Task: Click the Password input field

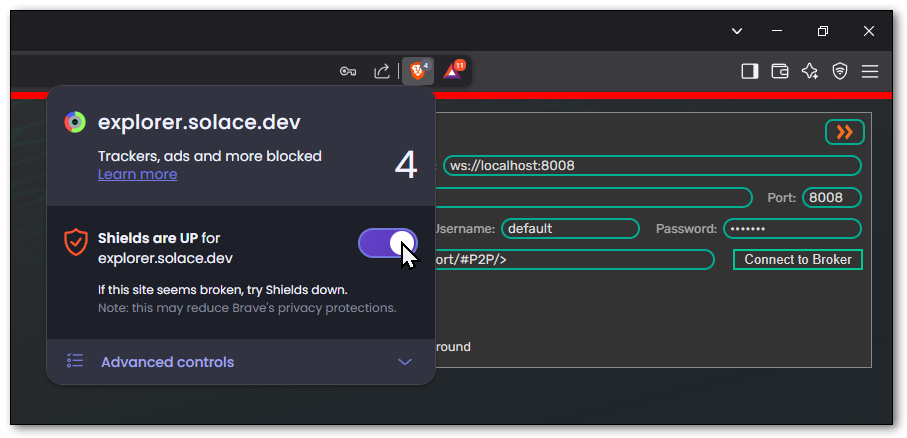Action: (792, 229)
